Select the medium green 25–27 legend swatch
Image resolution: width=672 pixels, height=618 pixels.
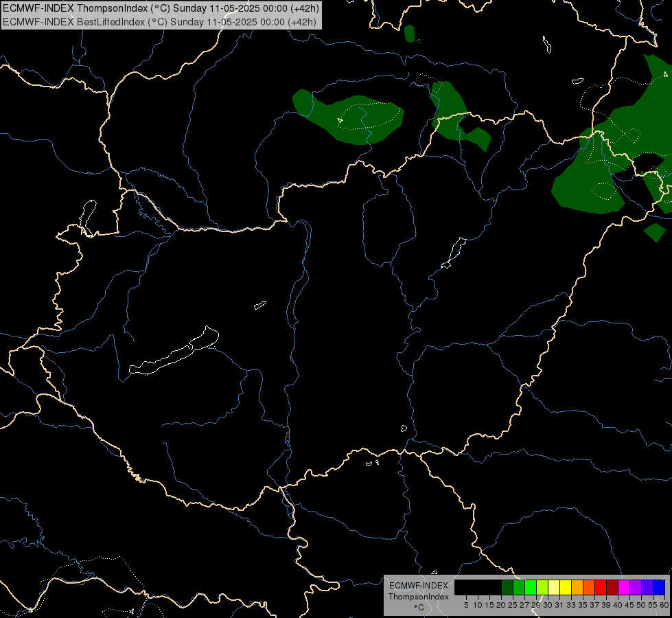pos(518,587)
